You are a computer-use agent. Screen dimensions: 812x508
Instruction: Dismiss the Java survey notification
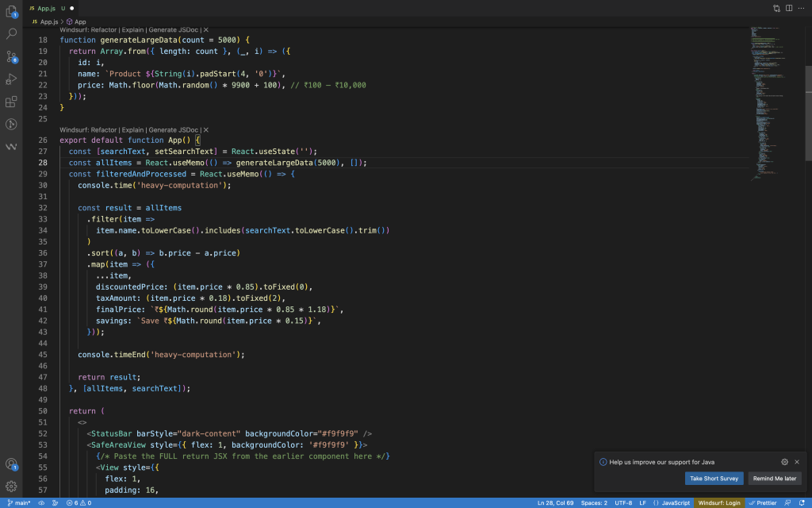pyautogui.click(x=797, y=461)
